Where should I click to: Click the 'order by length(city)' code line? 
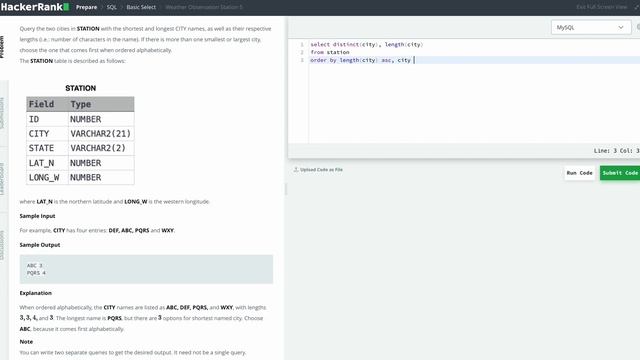pos(360,60)
